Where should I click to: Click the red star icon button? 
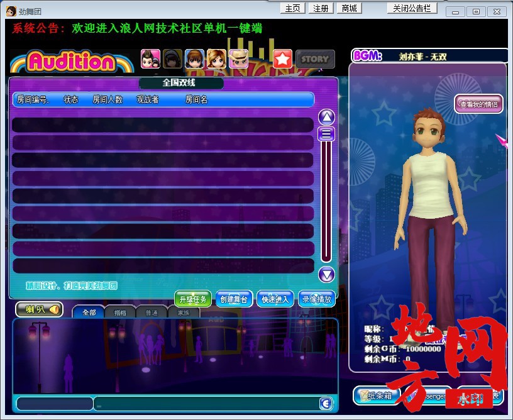[282, 59]
